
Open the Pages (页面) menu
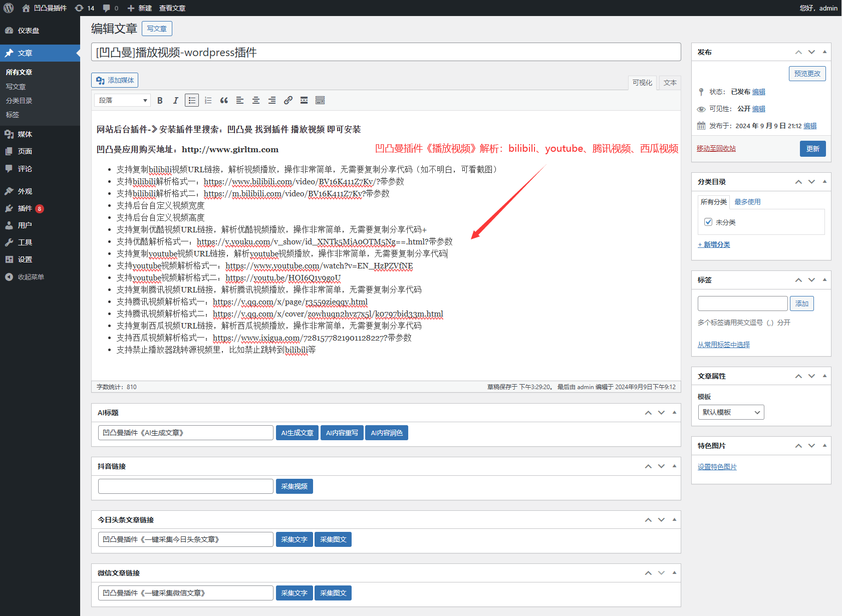(x=40, y=151)
